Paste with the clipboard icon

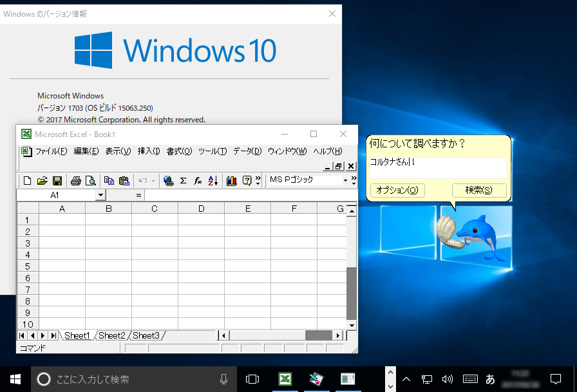pos(124,181)
